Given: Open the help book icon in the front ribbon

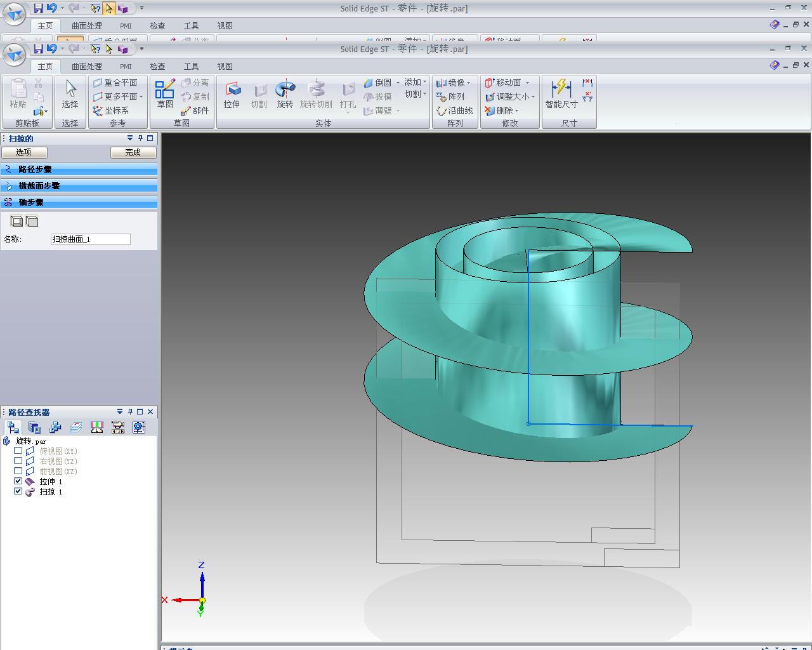Looking at the screenshot, I should pyautogui.click(x=775, y=65).
